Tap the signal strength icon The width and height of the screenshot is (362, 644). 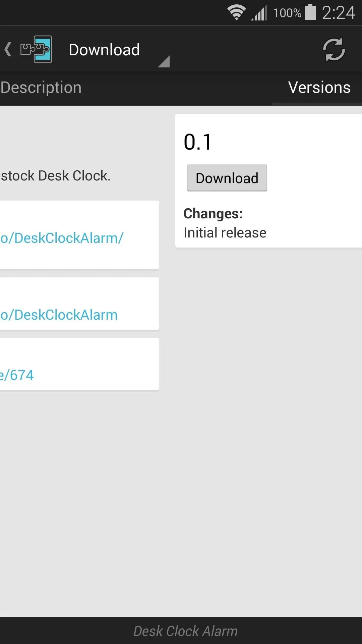259,13
